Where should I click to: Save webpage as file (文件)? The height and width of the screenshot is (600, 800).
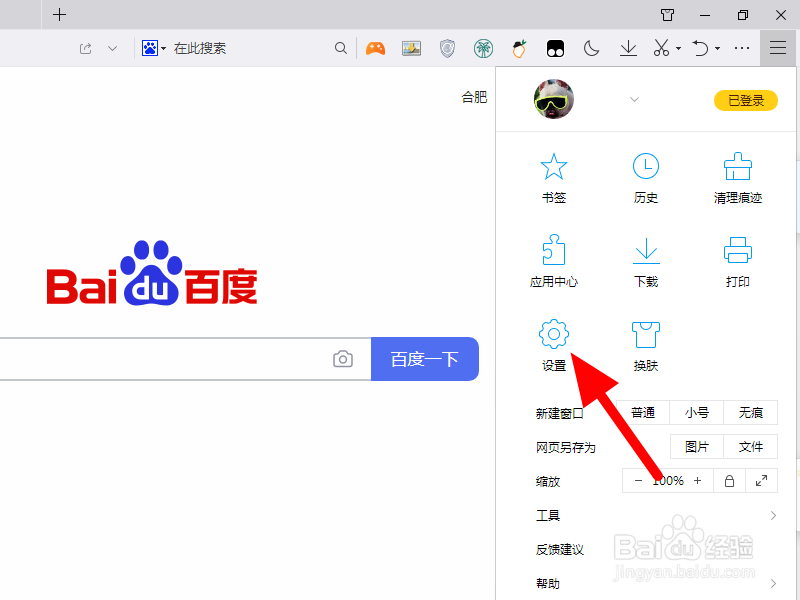751,447
